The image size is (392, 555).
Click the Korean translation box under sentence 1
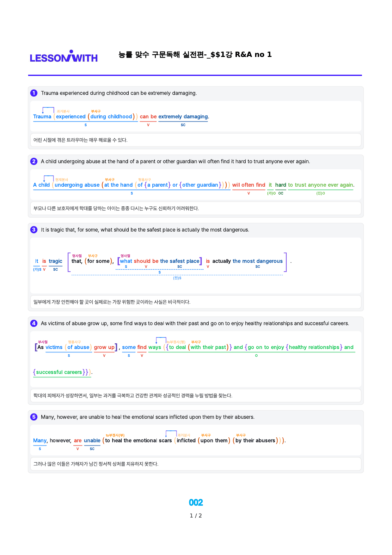point(196,140)
